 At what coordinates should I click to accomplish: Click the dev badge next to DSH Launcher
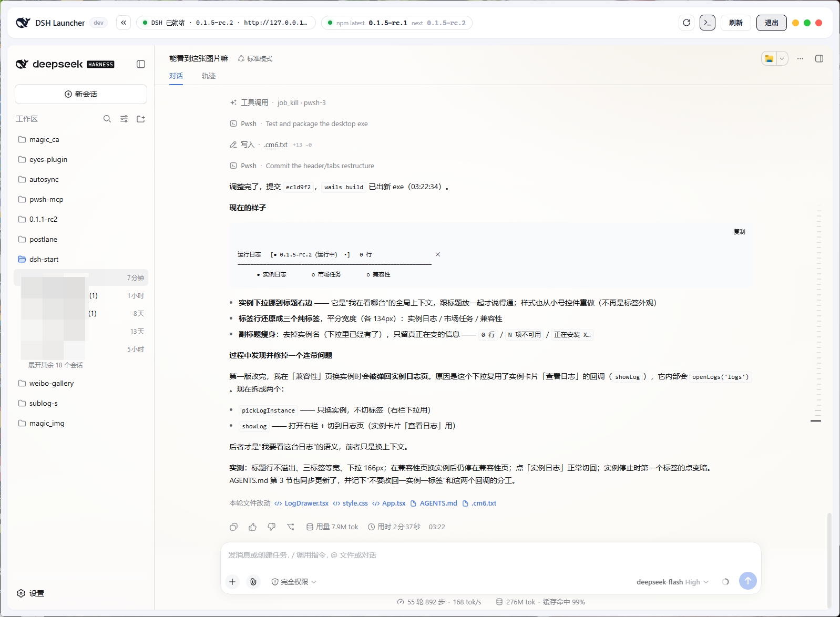point(98,23)
